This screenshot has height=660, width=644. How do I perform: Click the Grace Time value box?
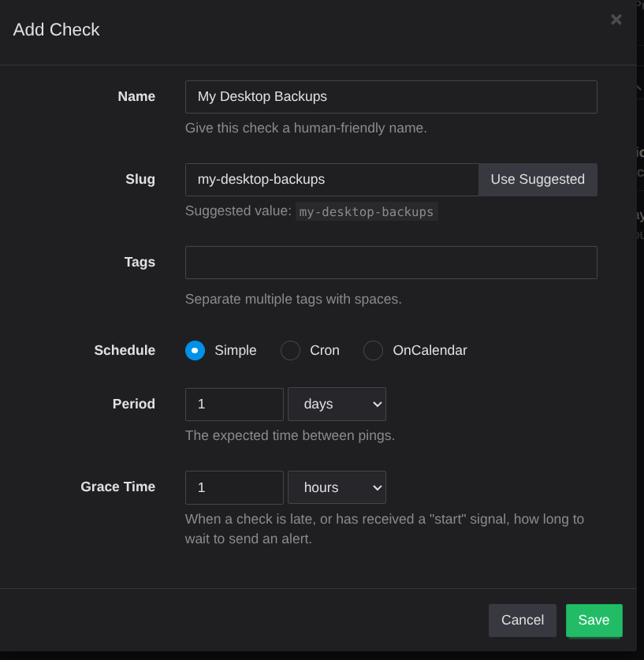point(234,487)
